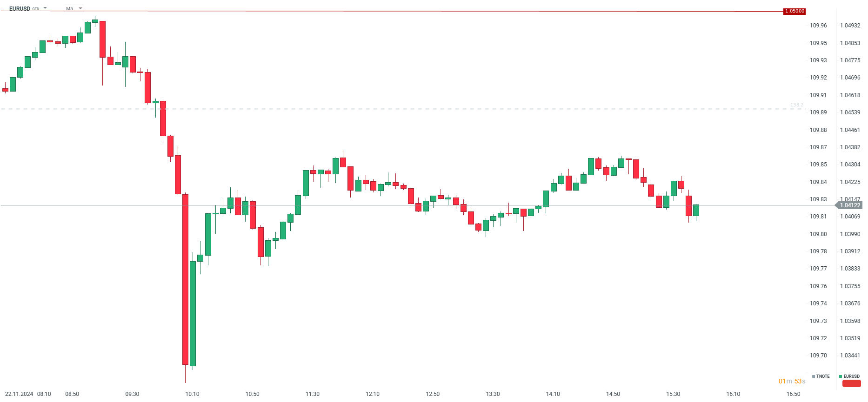
Task: Click the 1.04932 price on the right axis
Action: tap(850, 26)
